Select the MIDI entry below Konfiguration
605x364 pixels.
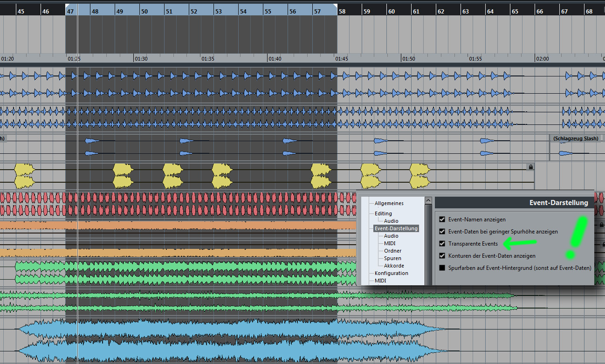[380, 281]
